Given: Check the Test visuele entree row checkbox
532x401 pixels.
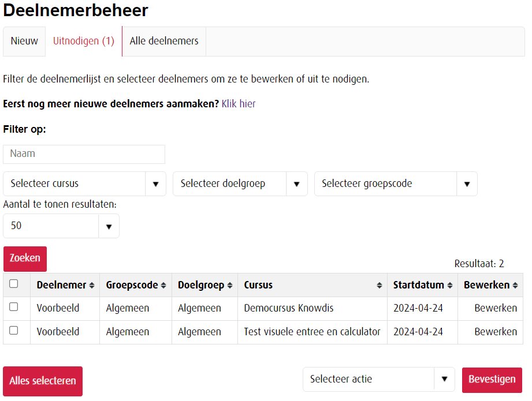Looking at the screenshot, I should click(x=14, y=331).
